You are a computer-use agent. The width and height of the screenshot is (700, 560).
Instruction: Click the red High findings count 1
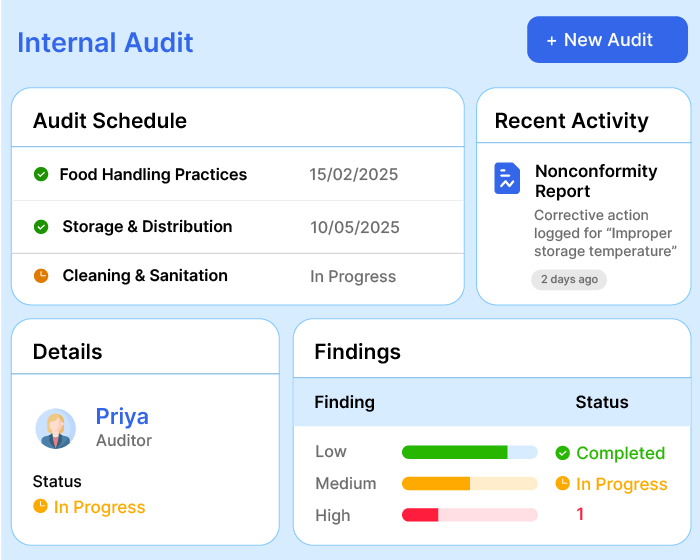[x=580, y=514]
